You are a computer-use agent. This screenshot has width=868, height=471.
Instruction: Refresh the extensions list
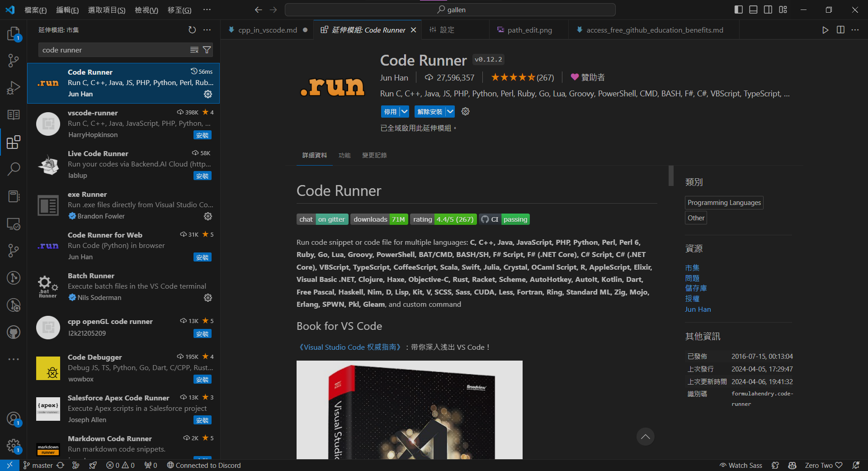pyautogui.click(x=192, y=30)
